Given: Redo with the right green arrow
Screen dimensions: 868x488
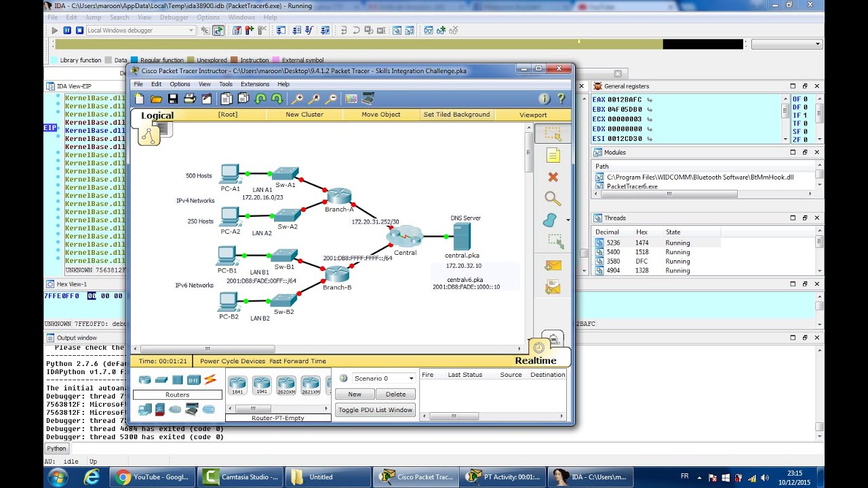Looking at the screenshot, I should (x=277, y=99).
